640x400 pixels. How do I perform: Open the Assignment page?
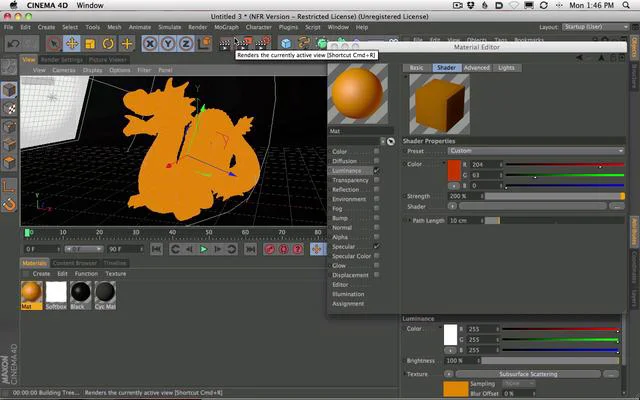(x=348, y=304)
